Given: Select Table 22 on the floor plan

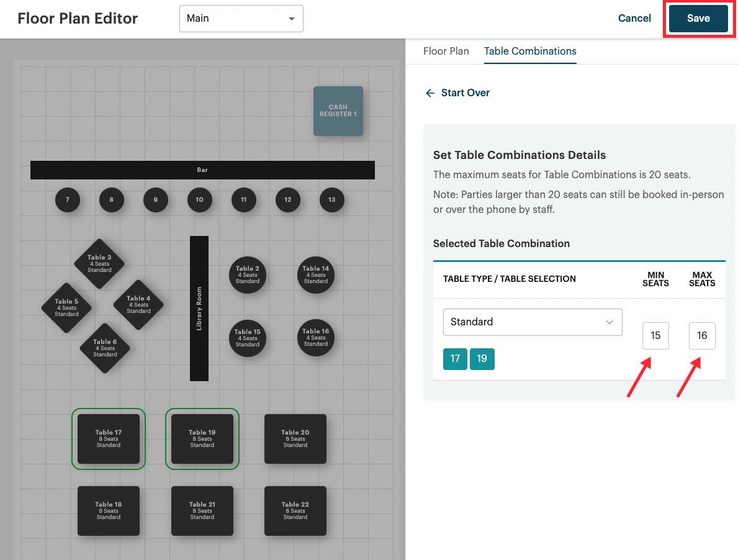Looking at the screenshot, I should [295, 510].
